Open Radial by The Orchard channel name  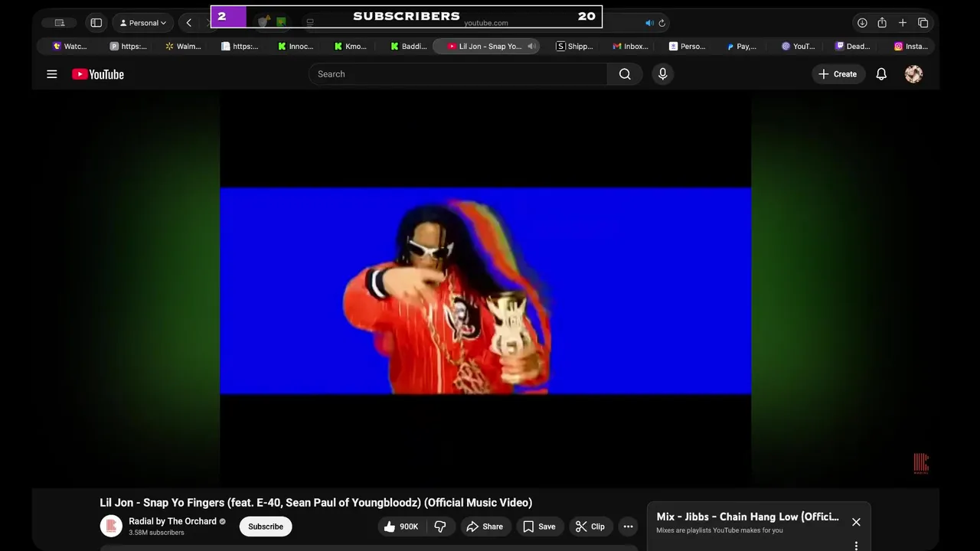point(172,521)
